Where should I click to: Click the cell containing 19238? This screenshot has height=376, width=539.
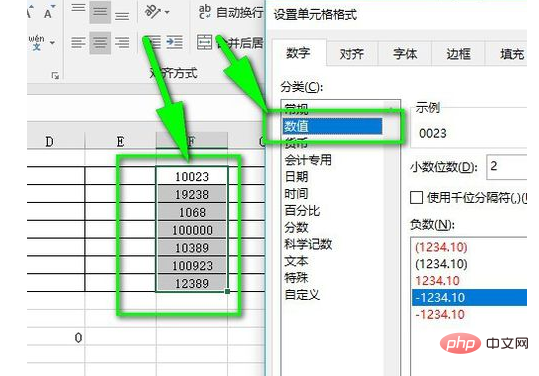(192, 194)
